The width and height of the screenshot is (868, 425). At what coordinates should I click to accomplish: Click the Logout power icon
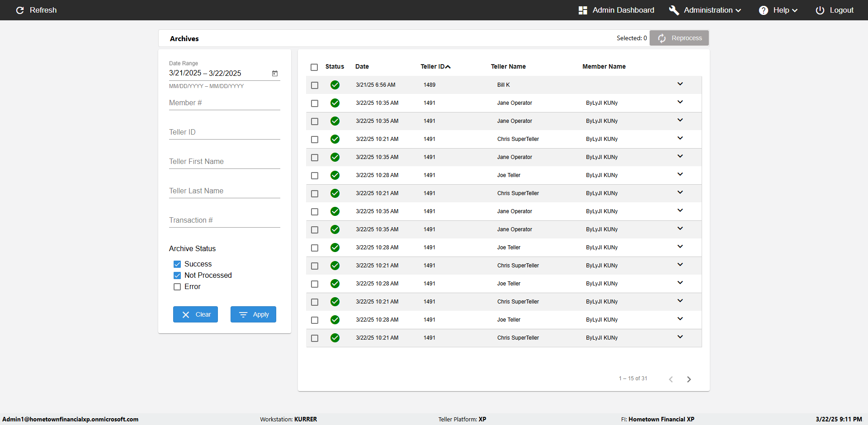coord(820,10)
